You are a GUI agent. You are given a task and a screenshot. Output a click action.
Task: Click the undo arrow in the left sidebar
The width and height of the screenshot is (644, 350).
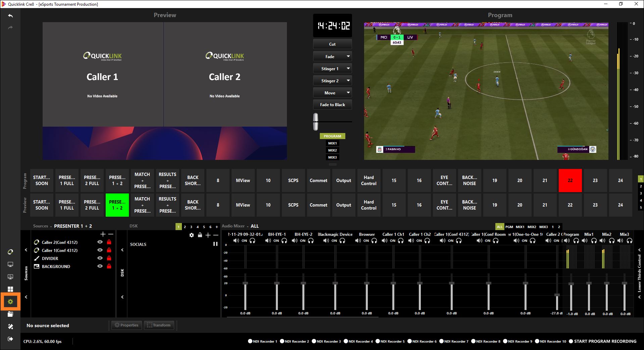click(x=10, y=16)
